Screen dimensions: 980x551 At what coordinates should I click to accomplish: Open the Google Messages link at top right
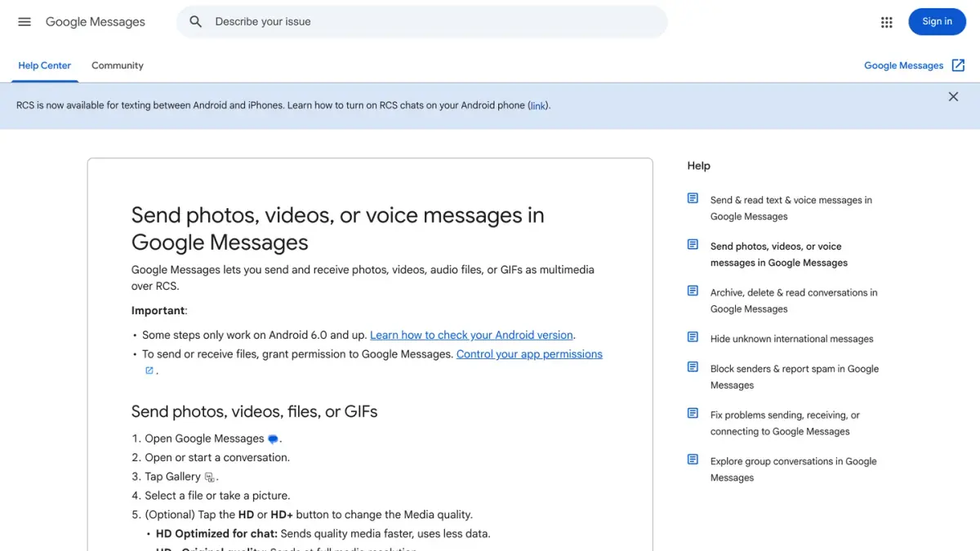click(x=904, y=65)
